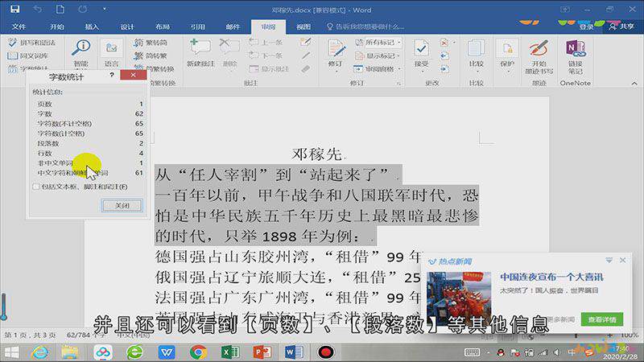This screenshot has height=362, width=644.
Task: Click the Tell me search box
Action: coord(365,27)
